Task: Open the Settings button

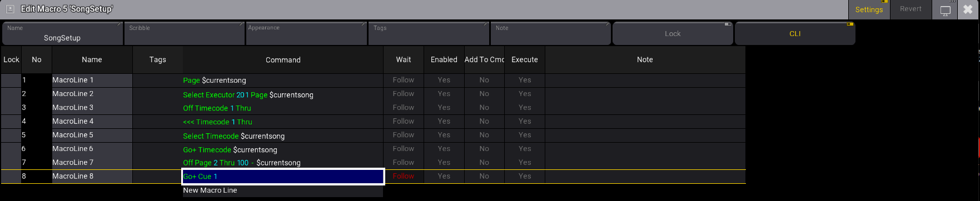Action: click(869, 9)
